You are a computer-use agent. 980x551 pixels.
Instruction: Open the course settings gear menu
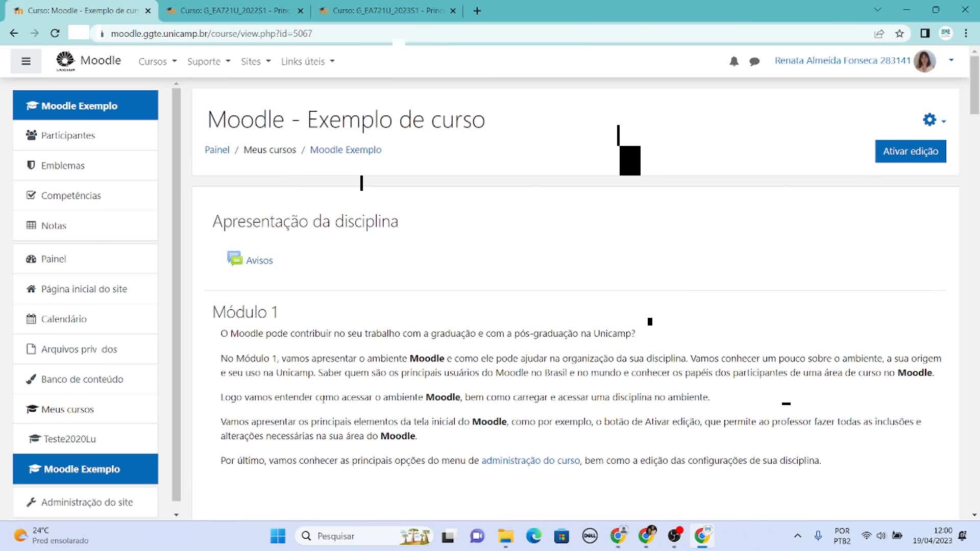934,120
